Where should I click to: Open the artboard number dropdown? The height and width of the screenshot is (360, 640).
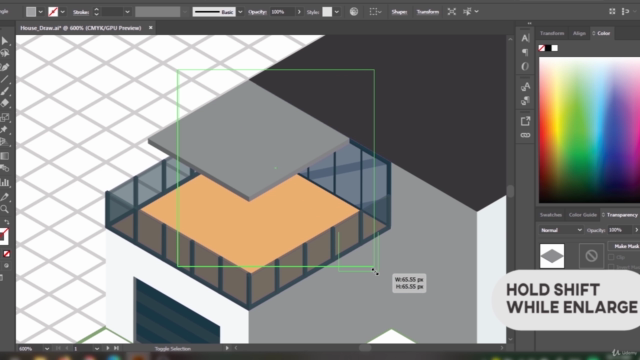click(97, 349)
